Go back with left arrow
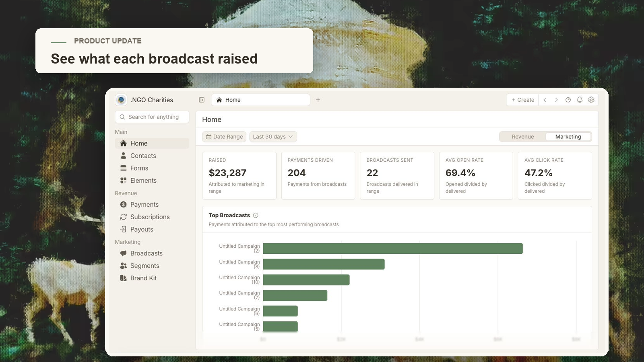The width and height of the screenshot is (644, 362). (545, 100)
